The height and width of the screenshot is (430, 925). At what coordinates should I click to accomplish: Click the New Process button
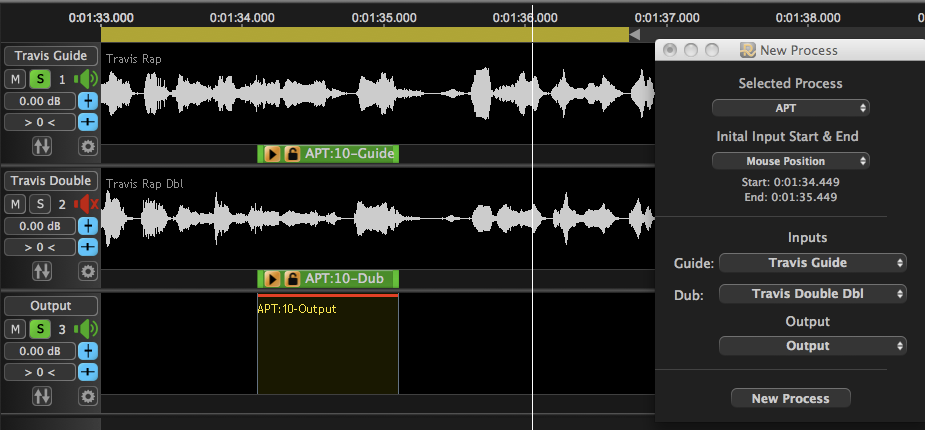pos(791,398)
